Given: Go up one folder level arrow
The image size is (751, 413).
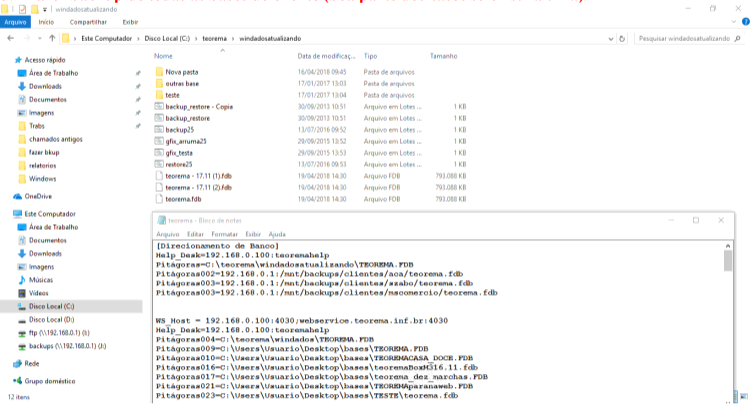Looking at the screenshot, I should click(52, 38).
